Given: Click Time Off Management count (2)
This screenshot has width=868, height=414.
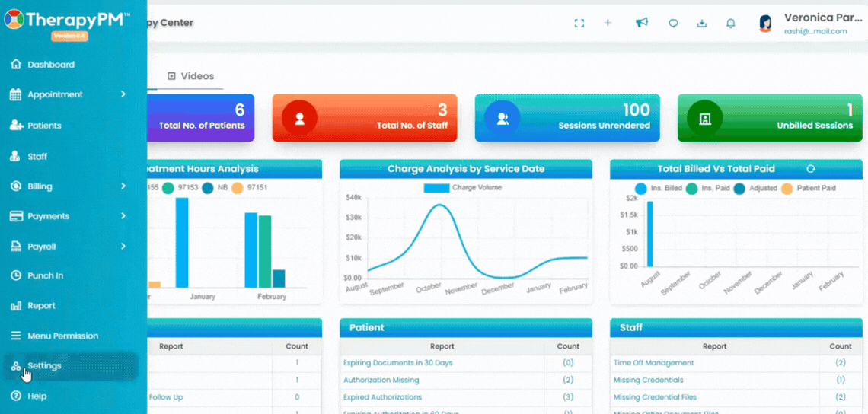Looking at the screenshot, I should click(x=841, y=363).
